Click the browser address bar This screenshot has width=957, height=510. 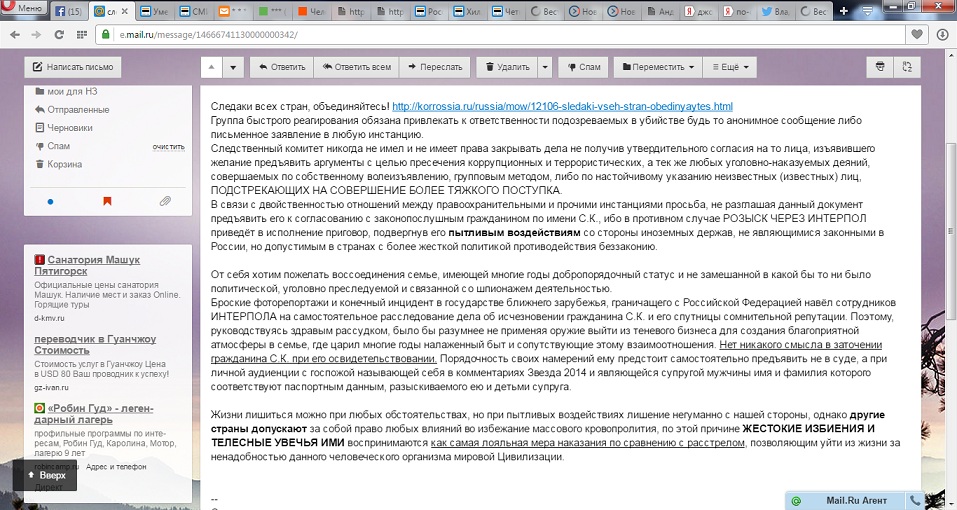[x=500, y=33]
